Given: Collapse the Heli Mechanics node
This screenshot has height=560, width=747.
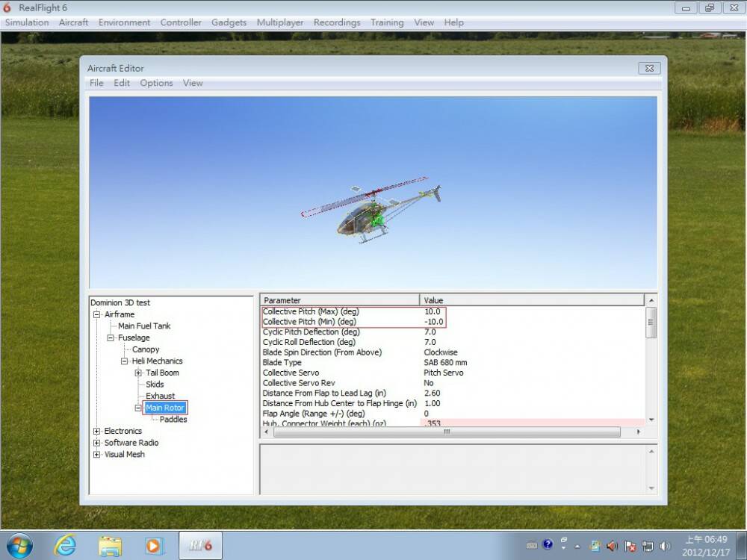Looking at the screenshot, I should [x=124, y=361].
